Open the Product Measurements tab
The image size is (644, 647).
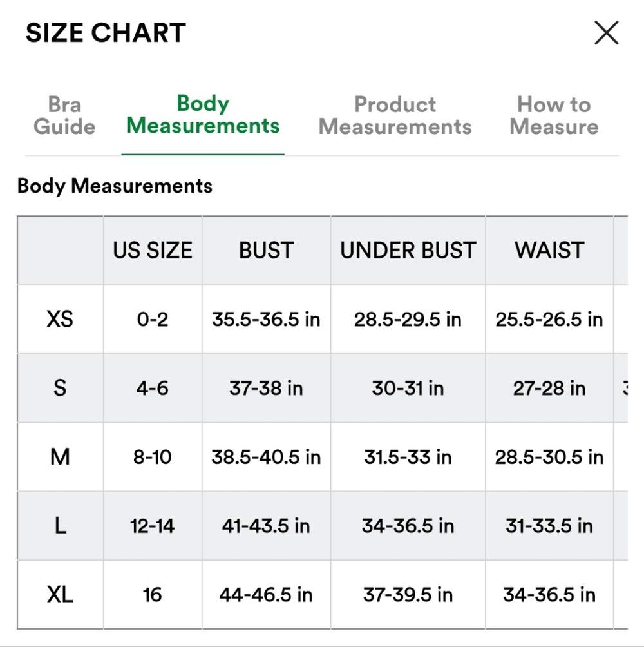[x=395, y=115]
